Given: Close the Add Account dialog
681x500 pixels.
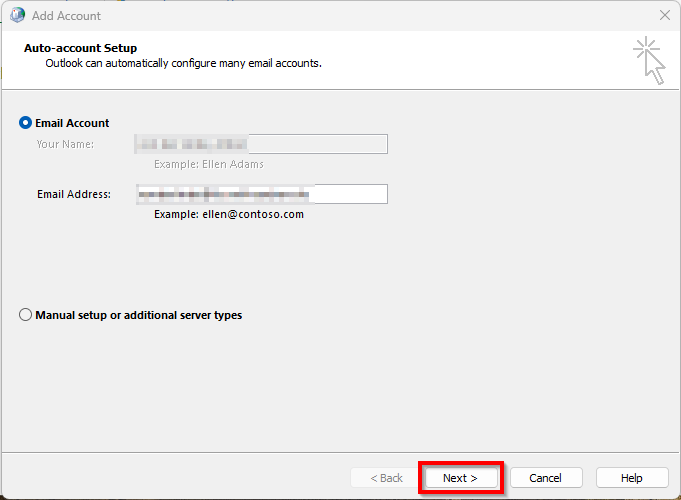Looking at the screenshot, I should tap(664, 15).
